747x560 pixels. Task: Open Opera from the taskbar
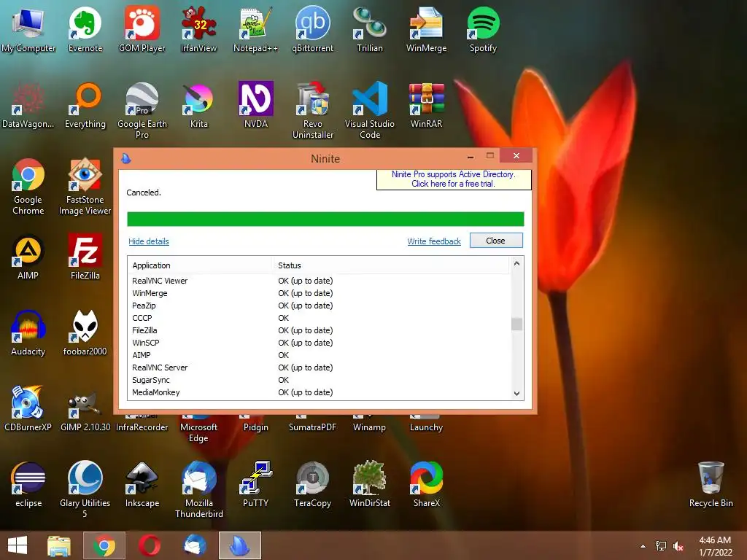tap(149, 545)
